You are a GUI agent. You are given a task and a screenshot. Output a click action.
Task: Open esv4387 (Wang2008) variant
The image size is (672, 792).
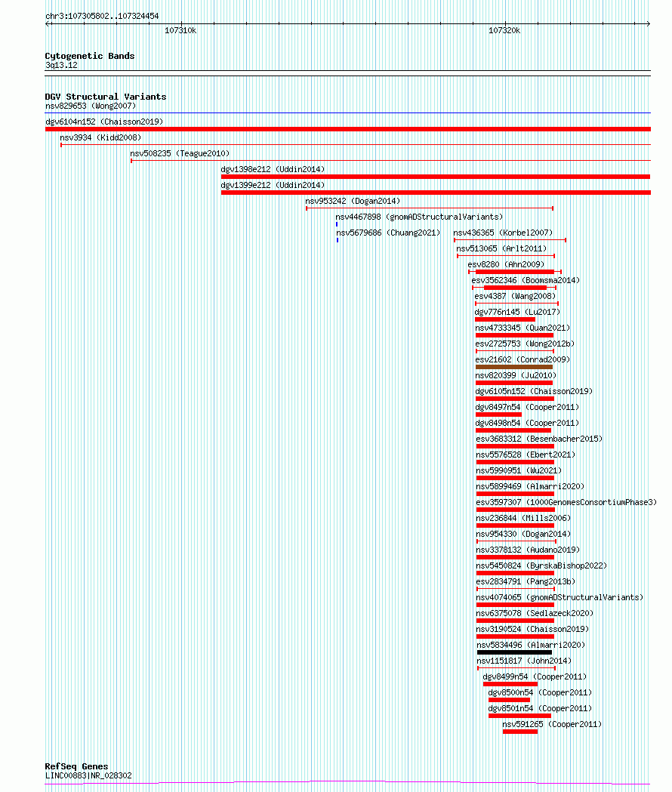point(515,296)
